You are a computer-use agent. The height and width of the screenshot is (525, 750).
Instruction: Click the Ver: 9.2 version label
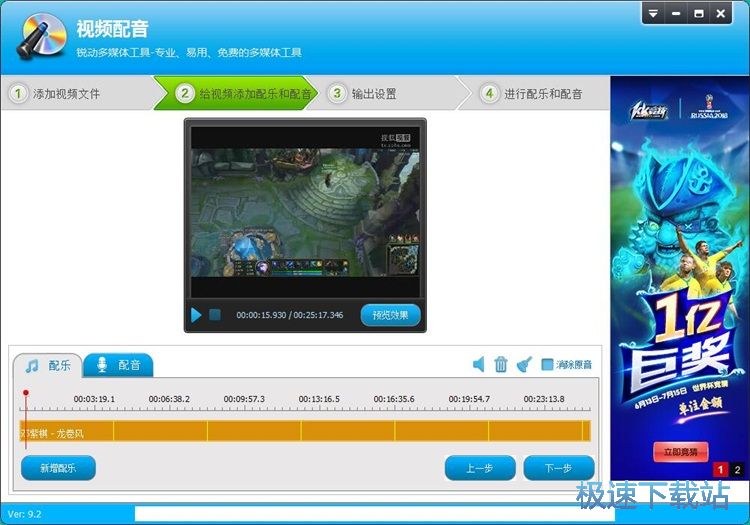click(24, 514)
